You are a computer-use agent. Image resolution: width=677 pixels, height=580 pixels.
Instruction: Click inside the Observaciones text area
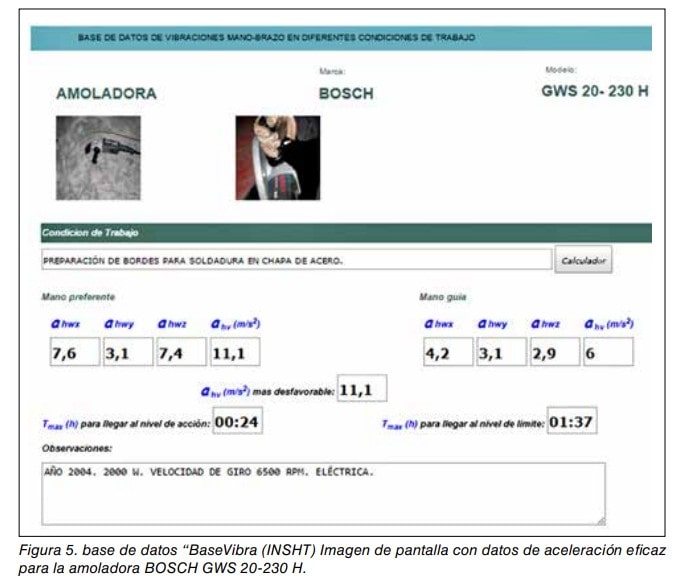point(322,492)
